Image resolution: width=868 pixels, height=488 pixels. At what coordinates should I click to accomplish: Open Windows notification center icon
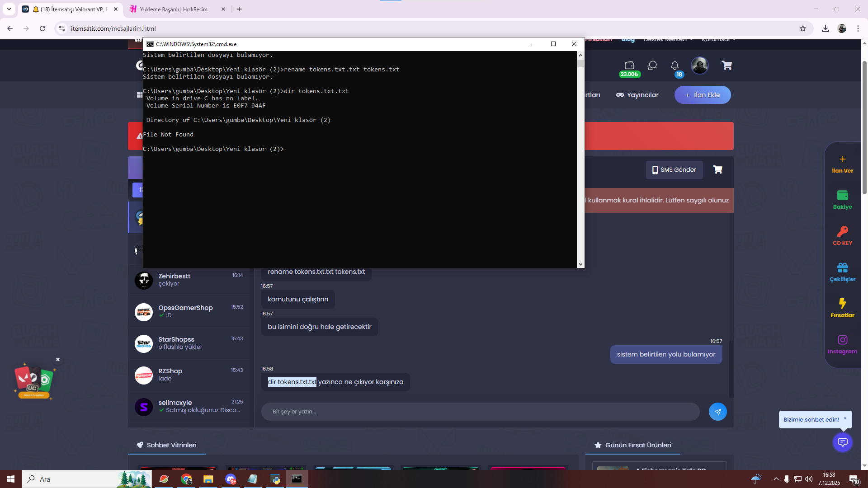click(x=854, y=479)
